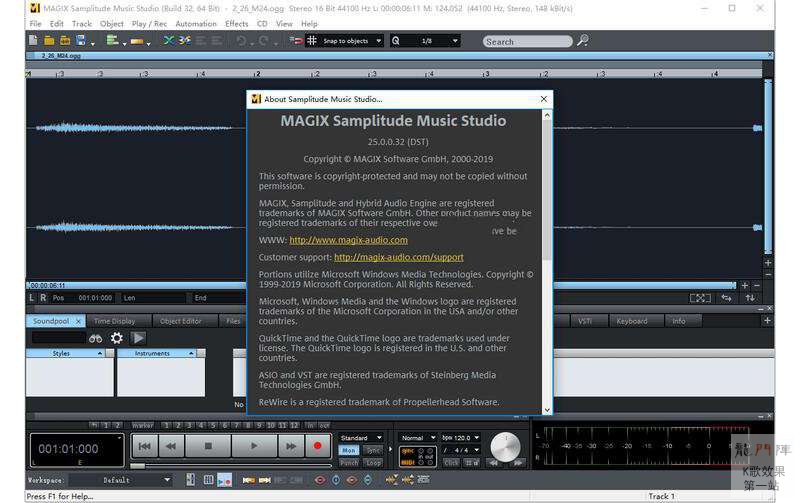The image size is (800, 503).
Task: Toggle the grid icon next to Snap to objects
Action: tap(312, 40)
